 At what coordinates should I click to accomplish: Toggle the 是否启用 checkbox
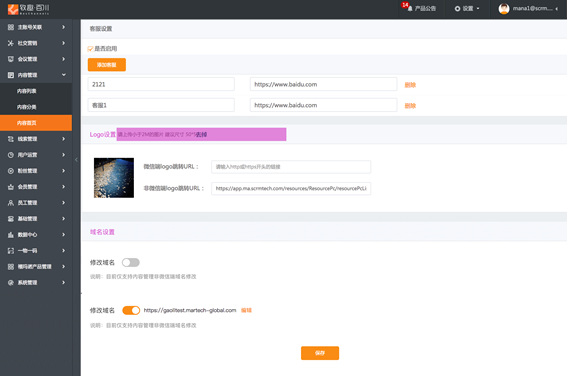90,49
